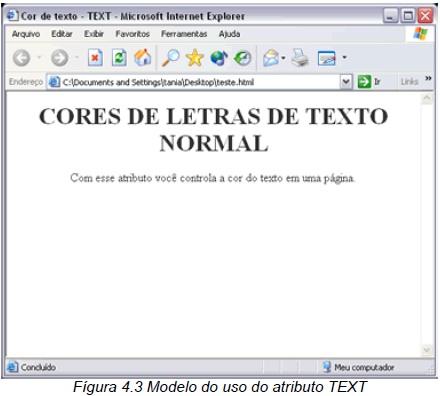Viewport: 440px width, 396px height.
Task: Expand the Mail icon dropdown arrow
Action: tap(283, 58)
